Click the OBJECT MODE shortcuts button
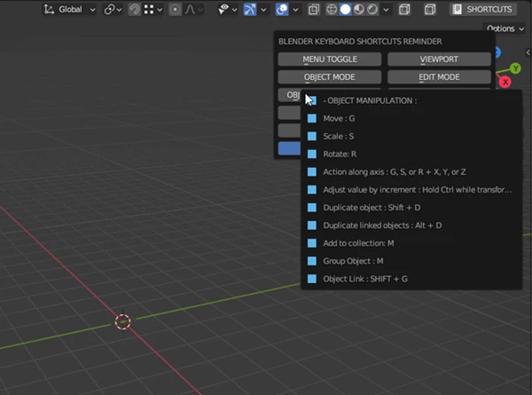This screenshot has width=532, height=395. pyautogui.click(x=330, y=77)
